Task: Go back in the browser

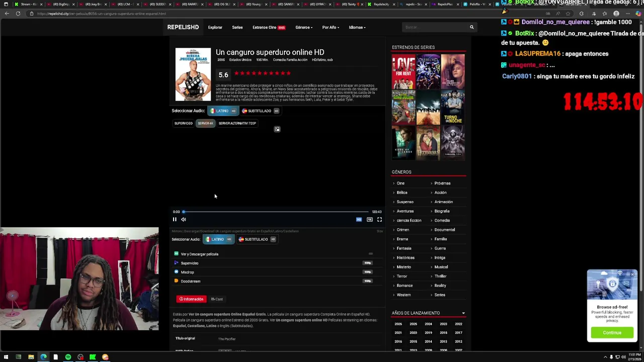Action: coord(7,14)
